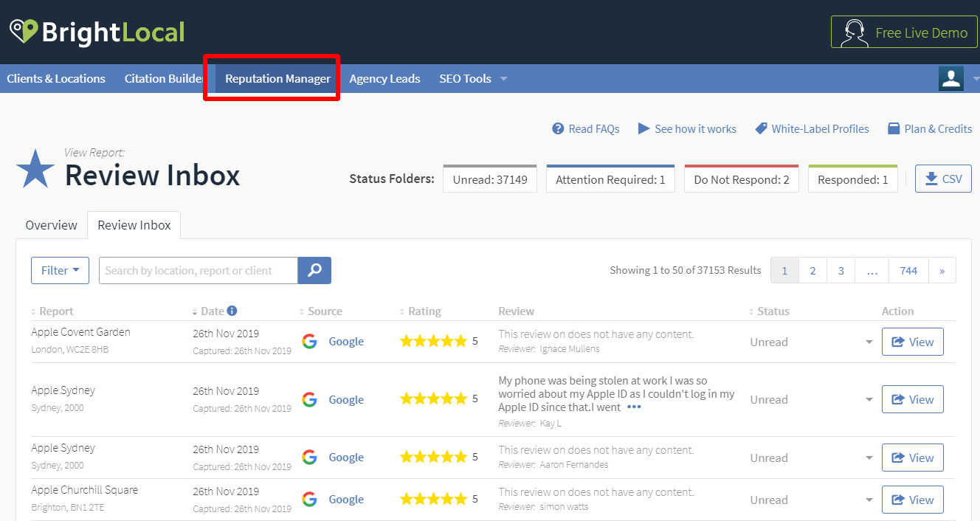Open status dropdown for Kay L review
The width and height of the screenshot is (980, 521).
coord(869,400)
